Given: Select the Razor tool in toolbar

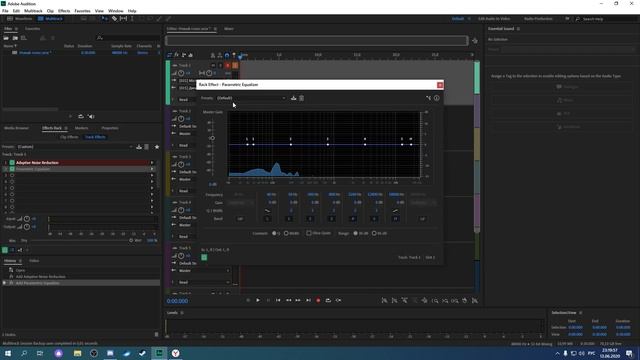Looking at the screenshot, I should tap(114, 19).
